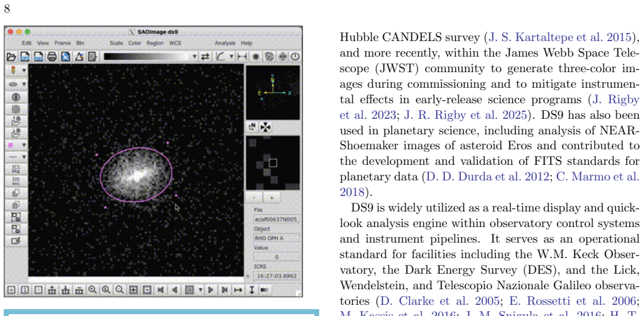
Task: Click the Object field 'RHO OPH A'
Action: pos(277,238)
